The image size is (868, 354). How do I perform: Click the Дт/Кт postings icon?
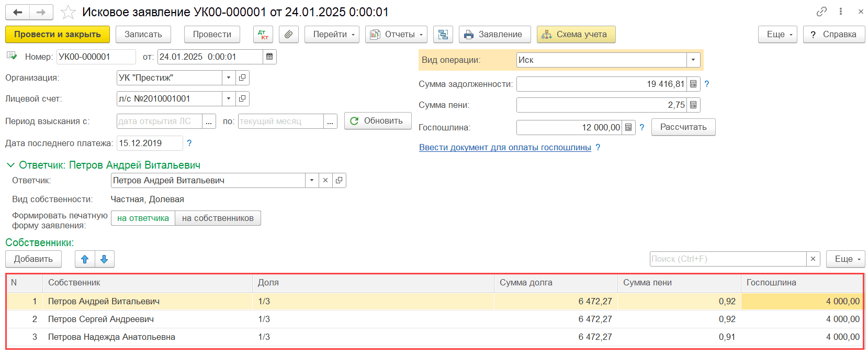click(263, 35)
